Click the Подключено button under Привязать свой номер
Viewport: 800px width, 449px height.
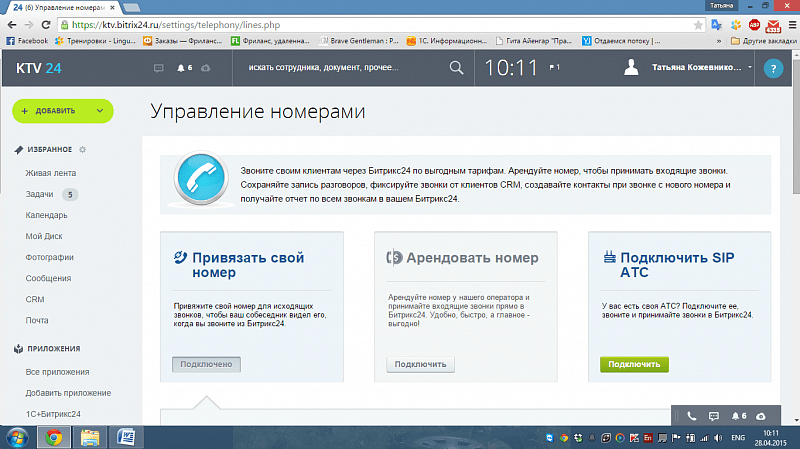[x=207, y=364]
